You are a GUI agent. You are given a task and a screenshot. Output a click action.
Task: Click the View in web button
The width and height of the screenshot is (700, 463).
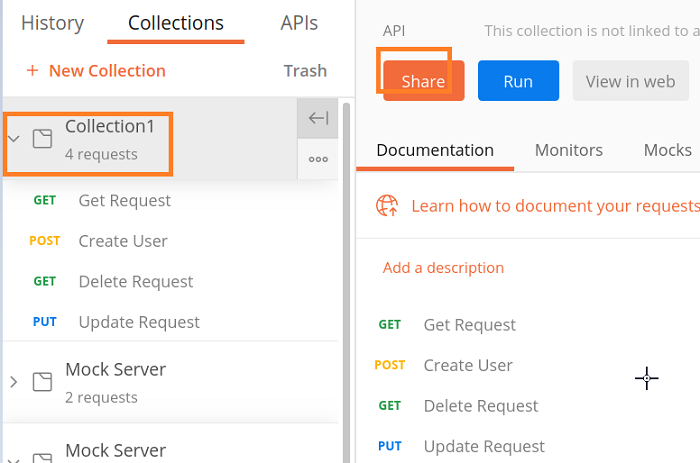(630, 81)
